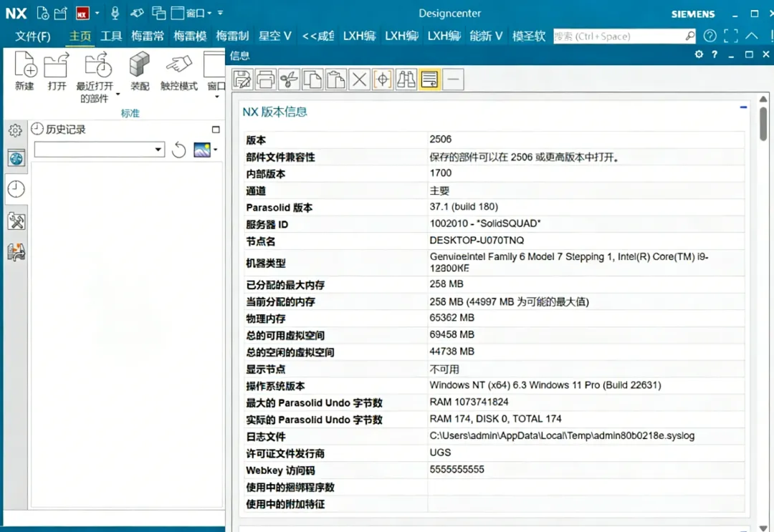Switch to the 模圣软 ribbon tab

point(529,36)
